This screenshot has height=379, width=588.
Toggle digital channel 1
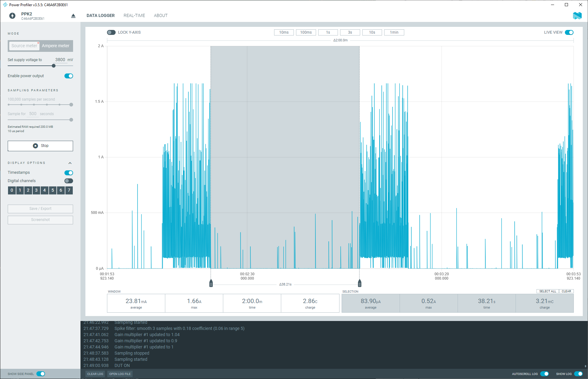tap(20, 190)
